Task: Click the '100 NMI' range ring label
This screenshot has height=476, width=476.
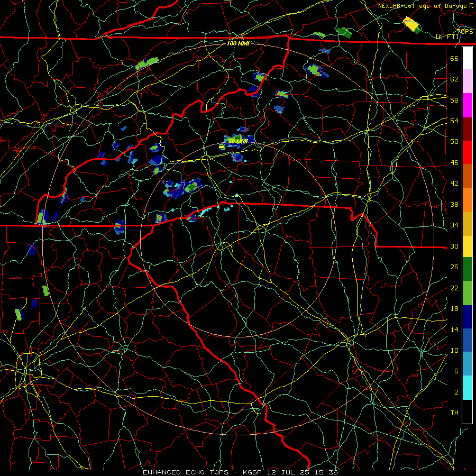Action: (x=238, y=43)
